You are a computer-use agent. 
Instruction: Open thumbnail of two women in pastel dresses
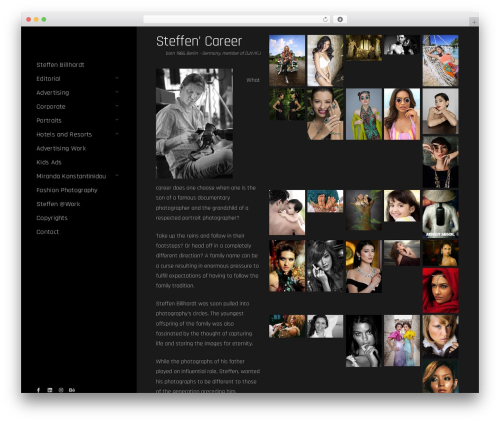pyautogui.click(x=402, y=340)
